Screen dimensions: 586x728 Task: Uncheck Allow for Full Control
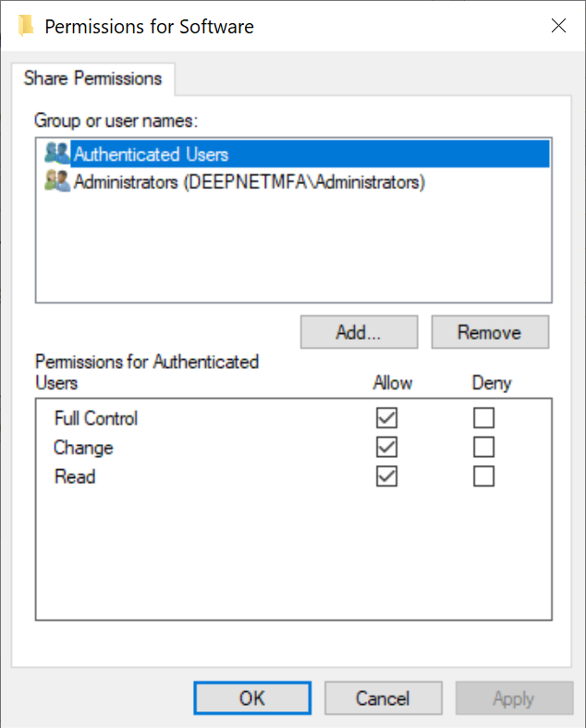(387, 418)
